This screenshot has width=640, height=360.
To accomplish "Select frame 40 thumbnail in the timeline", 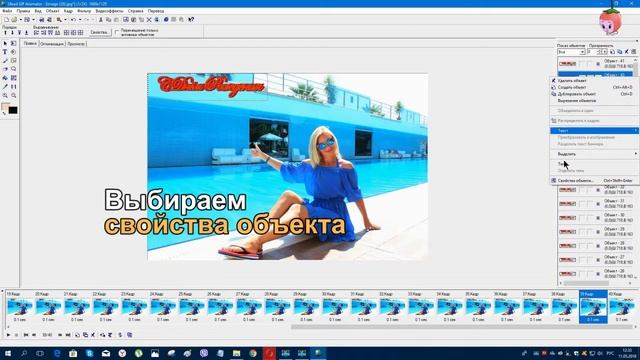I will click(x=622, y=307).
